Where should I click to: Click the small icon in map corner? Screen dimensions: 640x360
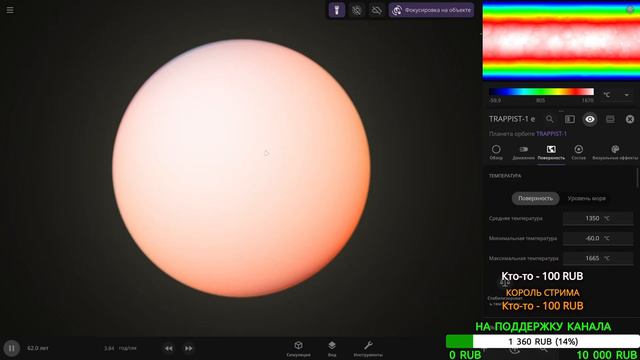pos(630,10)
